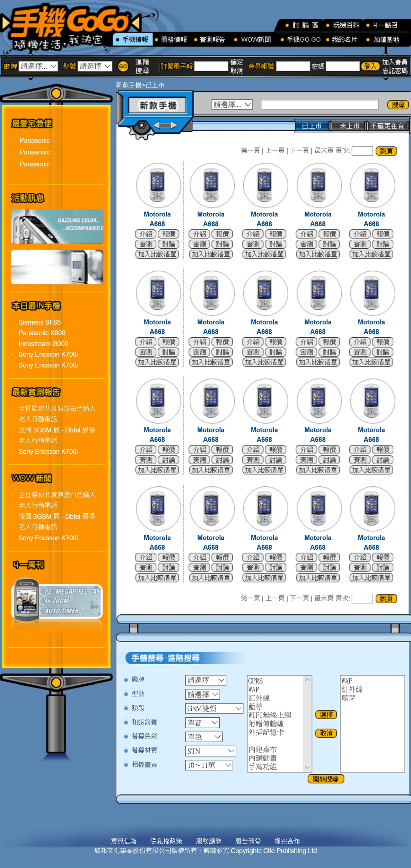Image resolution: width=411 pixels, height=868 pixels.
Task: Click the keyword search field beside 新款手機
Action: point(320,104)
